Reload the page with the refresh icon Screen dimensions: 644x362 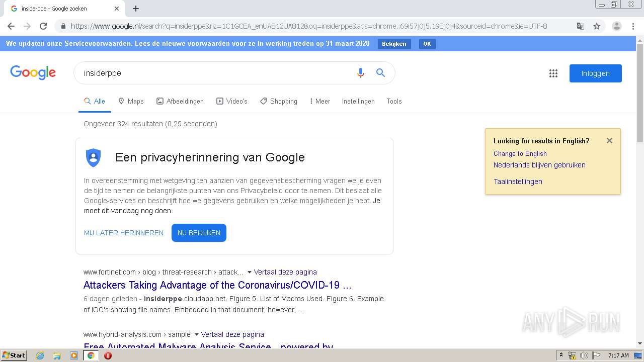(43, 26)
